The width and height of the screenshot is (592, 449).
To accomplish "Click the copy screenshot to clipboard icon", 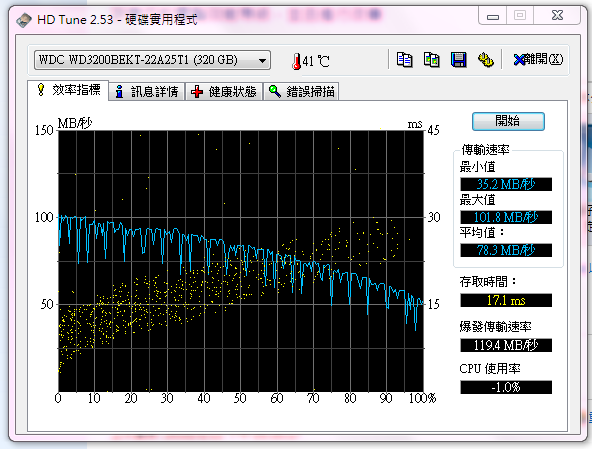I will click(x=432, y=60).
